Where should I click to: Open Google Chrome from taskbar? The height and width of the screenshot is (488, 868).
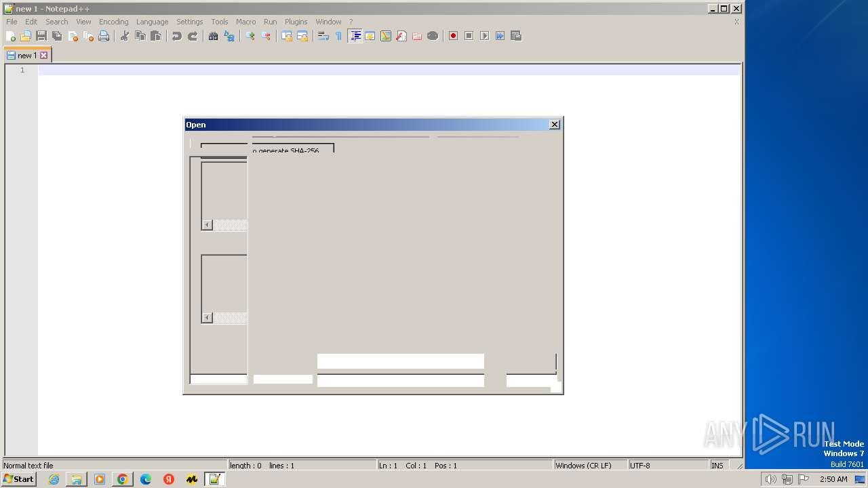pyautogui.click(x=123, y=479)
